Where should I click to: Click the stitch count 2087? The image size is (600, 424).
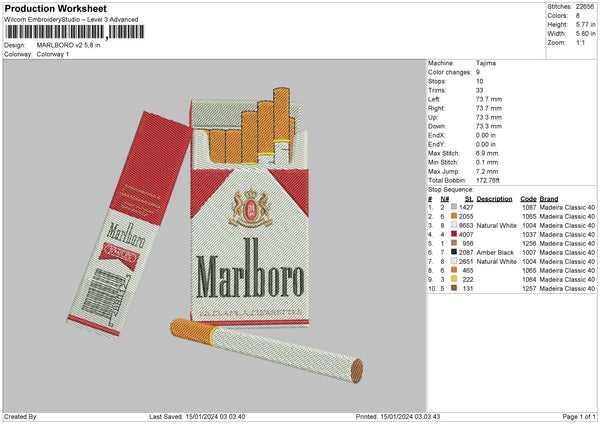(466, 253)
